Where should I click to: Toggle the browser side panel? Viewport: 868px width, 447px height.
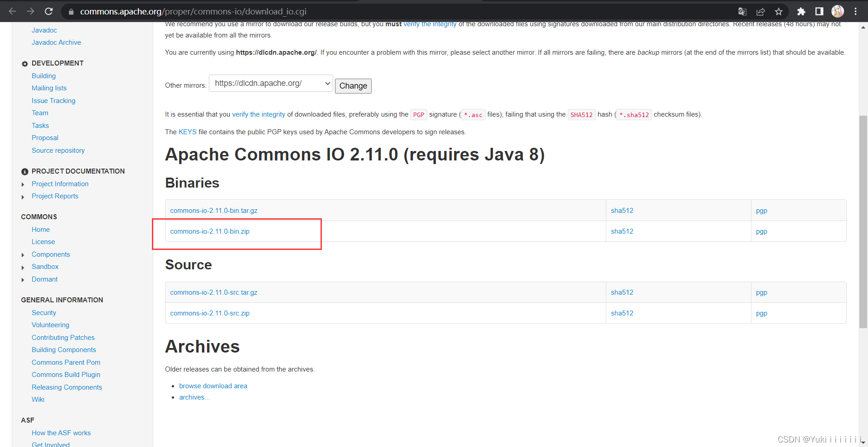click(819, 11)
